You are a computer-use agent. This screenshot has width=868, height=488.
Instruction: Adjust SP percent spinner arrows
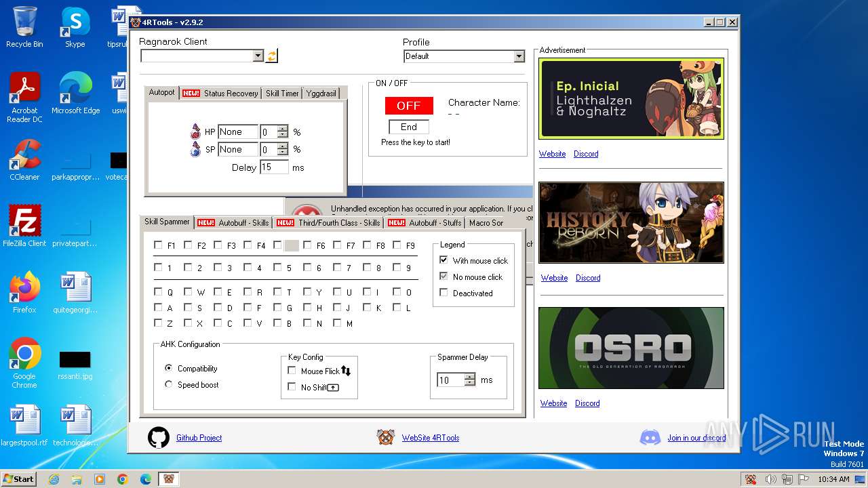point(283,149)
